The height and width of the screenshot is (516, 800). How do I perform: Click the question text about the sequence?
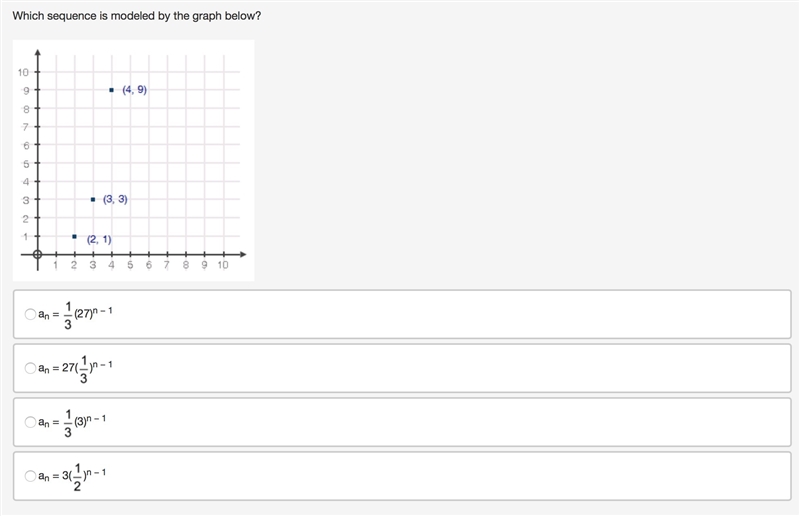click(137, 16)
